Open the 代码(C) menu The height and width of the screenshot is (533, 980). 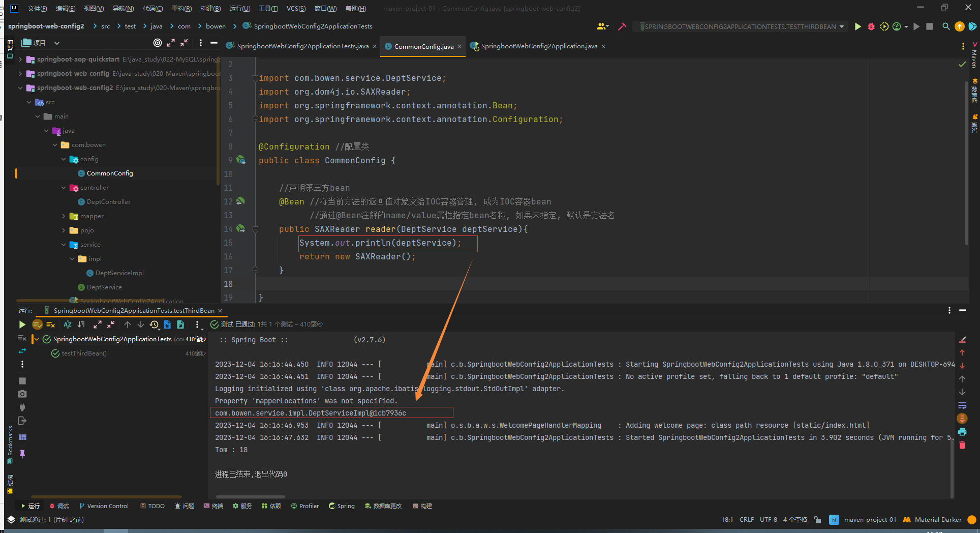(x=152, y=8)
